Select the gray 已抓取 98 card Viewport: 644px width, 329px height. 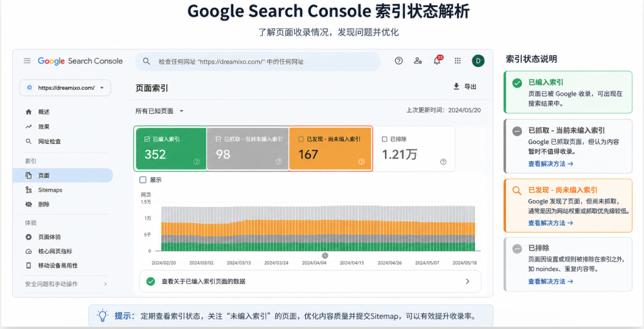(x=247, y=148)
